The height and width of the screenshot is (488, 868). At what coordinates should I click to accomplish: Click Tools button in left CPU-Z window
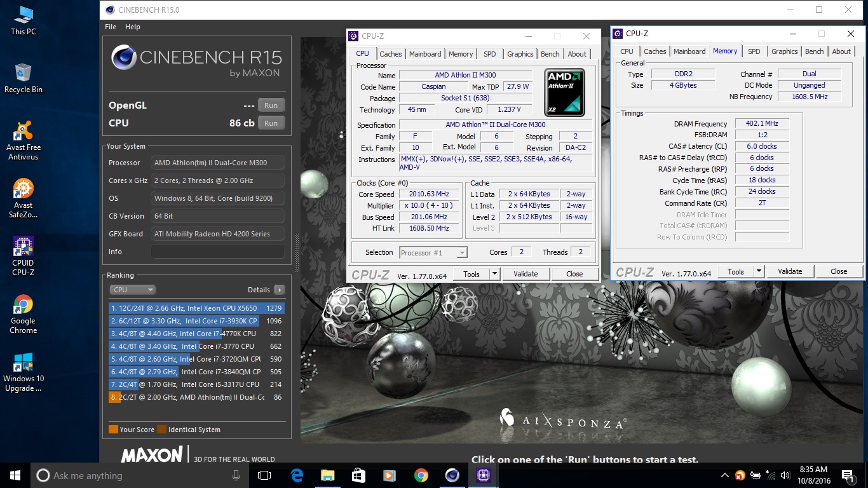click(471, 274)
